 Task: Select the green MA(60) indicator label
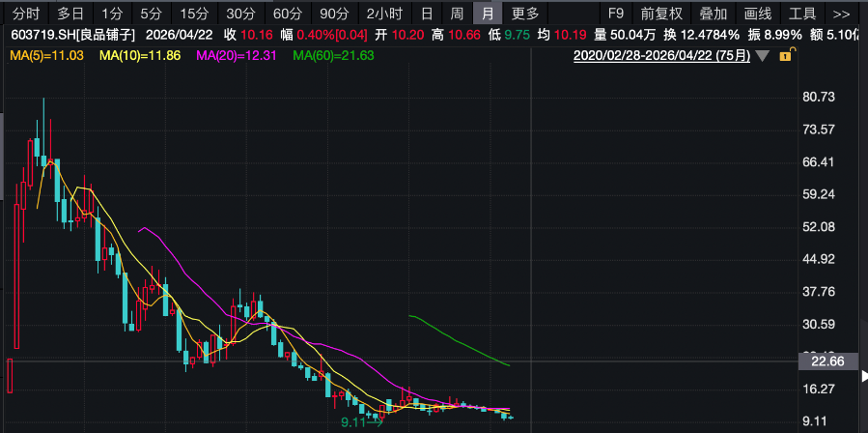(333, 55)
